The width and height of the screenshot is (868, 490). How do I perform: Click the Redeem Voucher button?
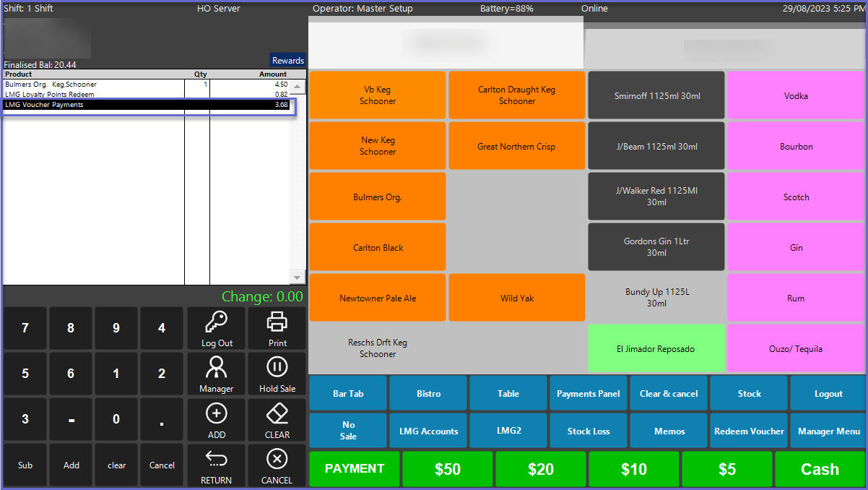(x=749, y=431)
